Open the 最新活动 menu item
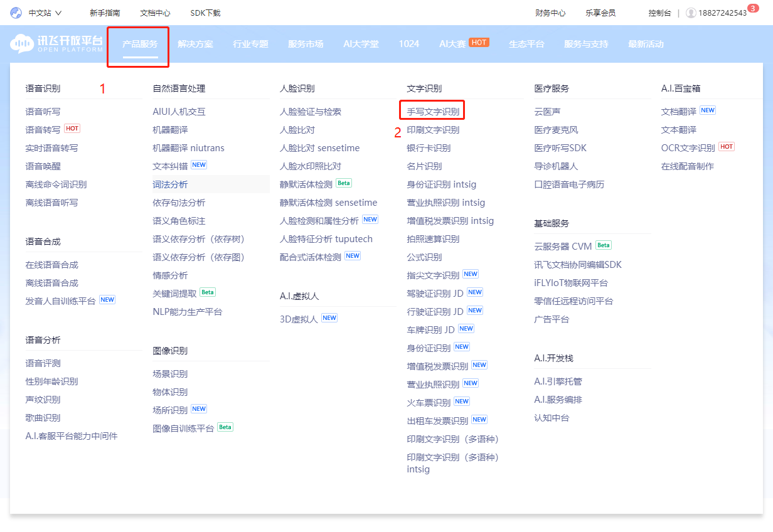 click(x=645, y=44)
